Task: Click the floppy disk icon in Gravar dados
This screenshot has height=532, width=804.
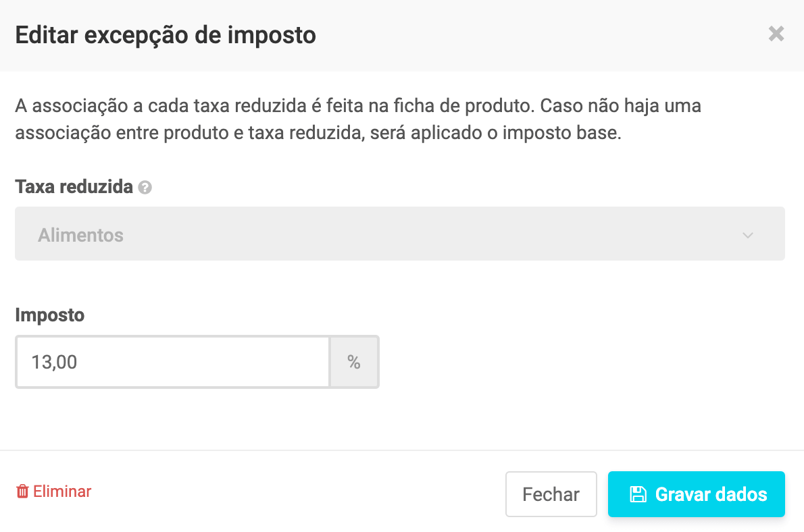Action: [x=637, y=494]
